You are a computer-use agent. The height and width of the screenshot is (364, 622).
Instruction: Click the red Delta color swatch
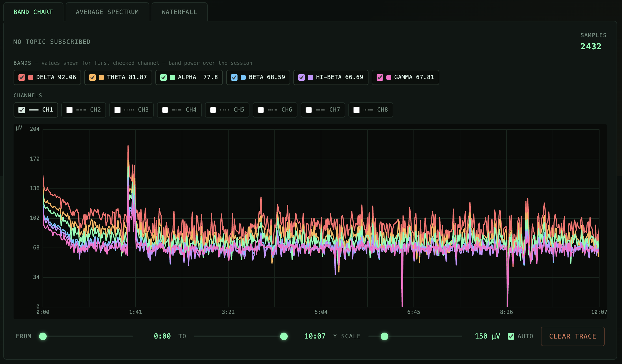(31, 77)
